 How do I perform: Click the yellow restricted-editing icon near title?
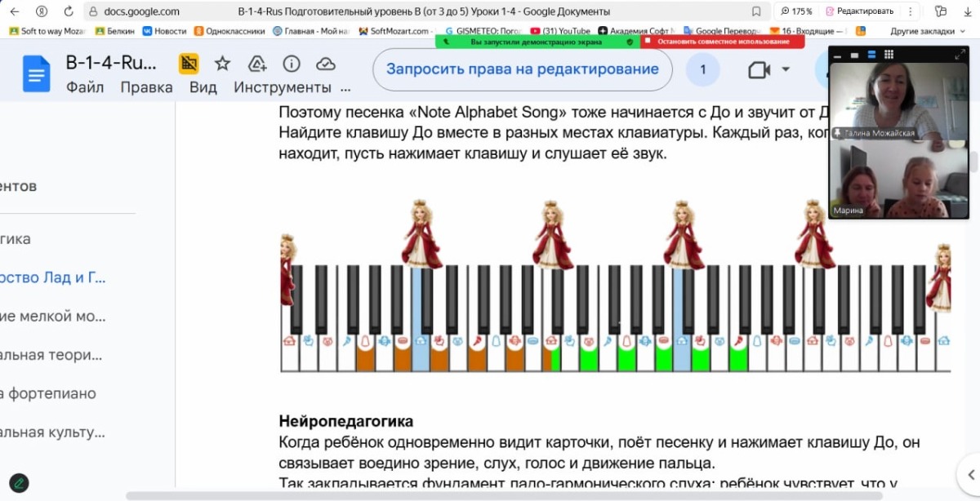[x=189, y=64]
